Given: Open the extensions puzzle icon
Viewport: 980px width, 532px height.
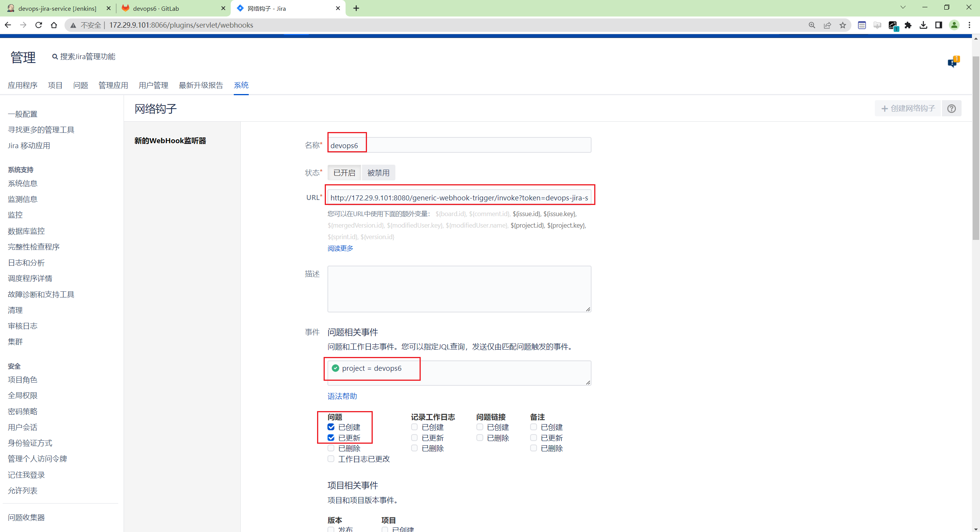Looking at the screenshot, I should click(908, 25).
